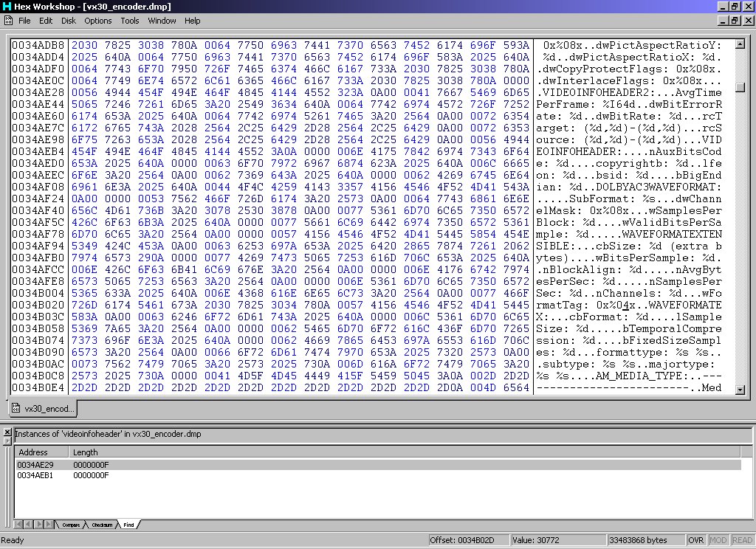Viewport: 756px width, 549px height.
Task: Click the Offset: 0034B02D status field
Action: pyautogui.click(x=469, y=540)
